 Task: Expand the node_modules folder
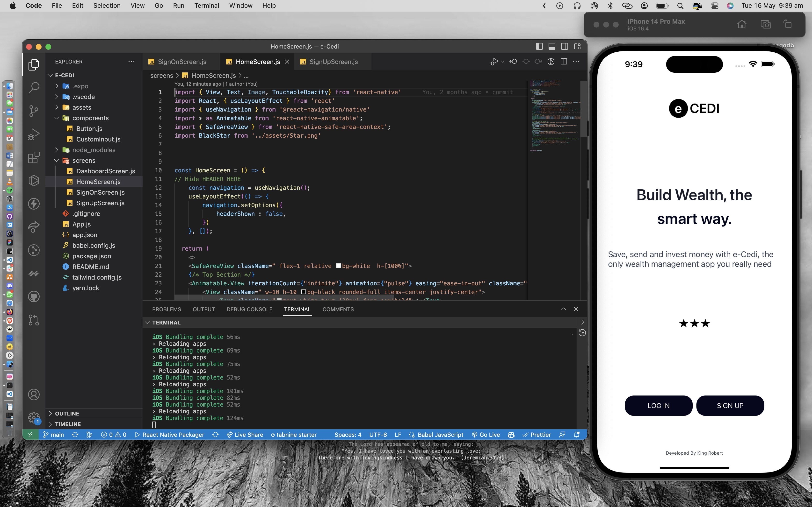point(94,150)
